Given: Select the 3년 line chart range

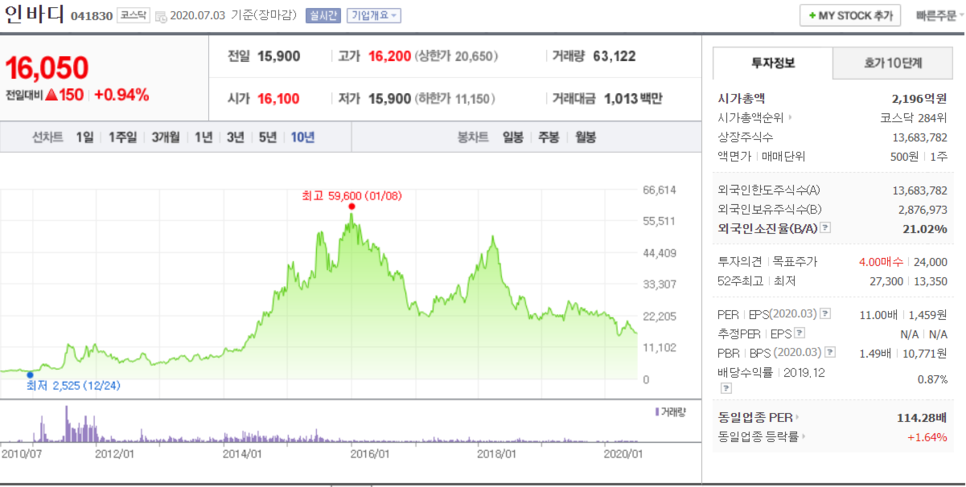Looking at the screenshot, I should pos(235,137).
